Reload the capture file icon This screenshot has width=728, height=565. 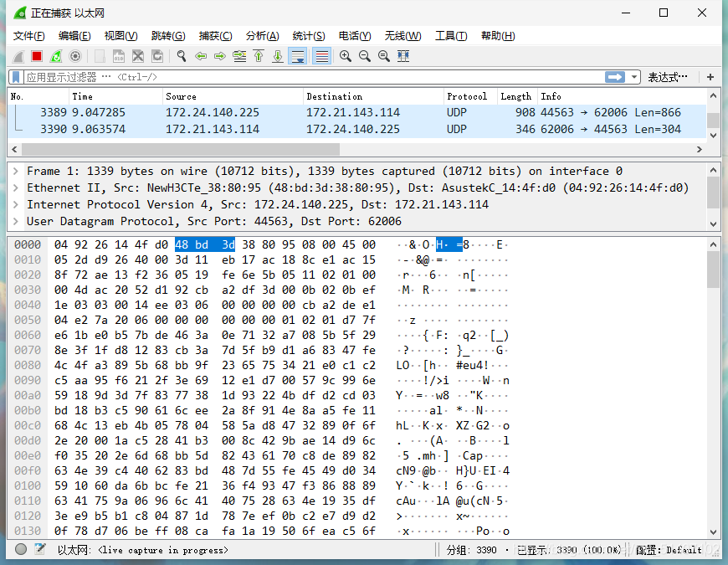click(x=157, y=57)
